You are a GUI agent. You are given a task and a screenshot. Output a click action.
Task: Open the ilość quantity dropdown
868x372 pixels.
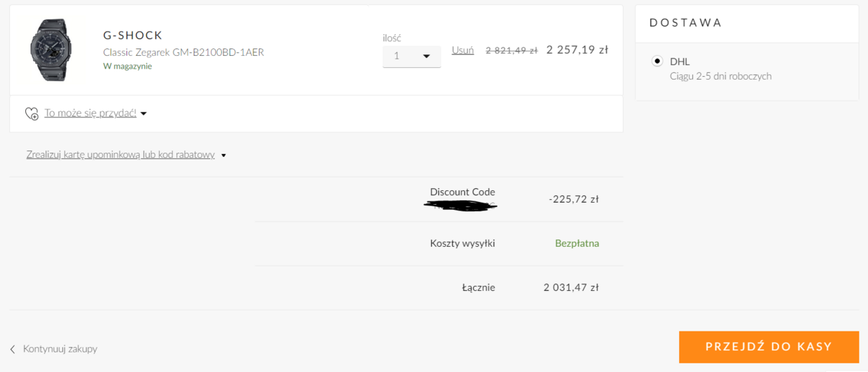click(x=412, y=56)
